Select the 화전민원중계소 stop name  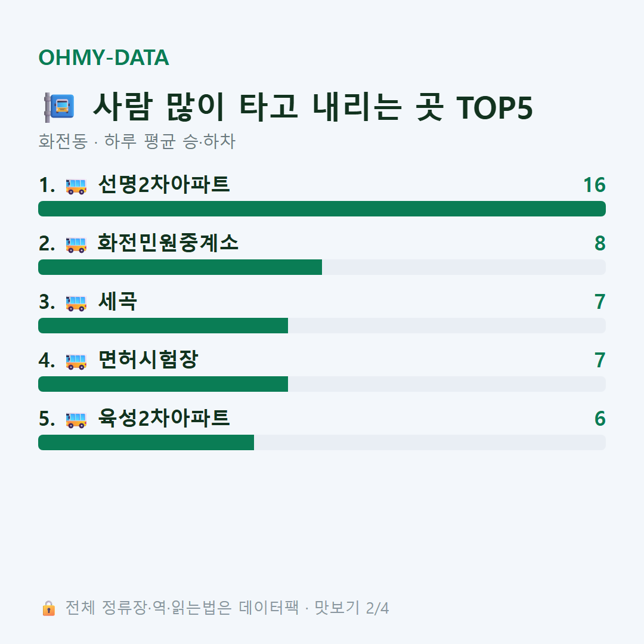pyautogui.click(x=168, y=243)
